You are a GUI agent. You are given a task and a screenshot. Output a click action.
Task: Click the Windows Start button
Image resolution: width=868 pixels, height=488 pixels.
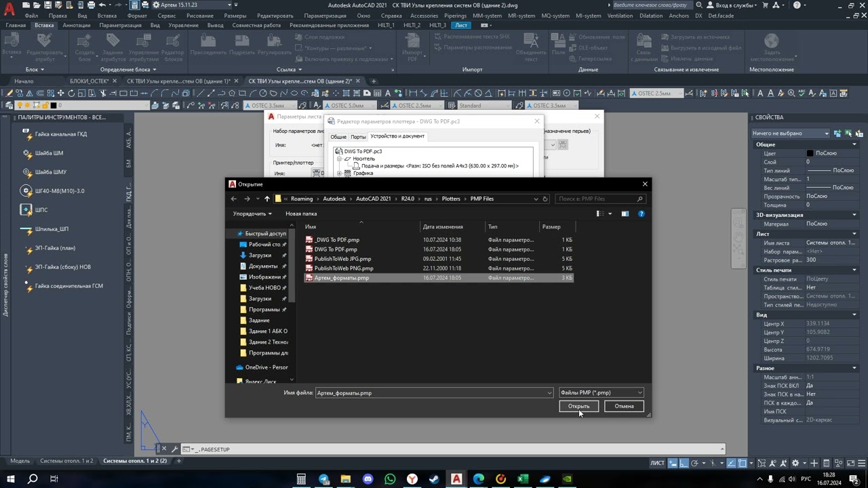11,479
